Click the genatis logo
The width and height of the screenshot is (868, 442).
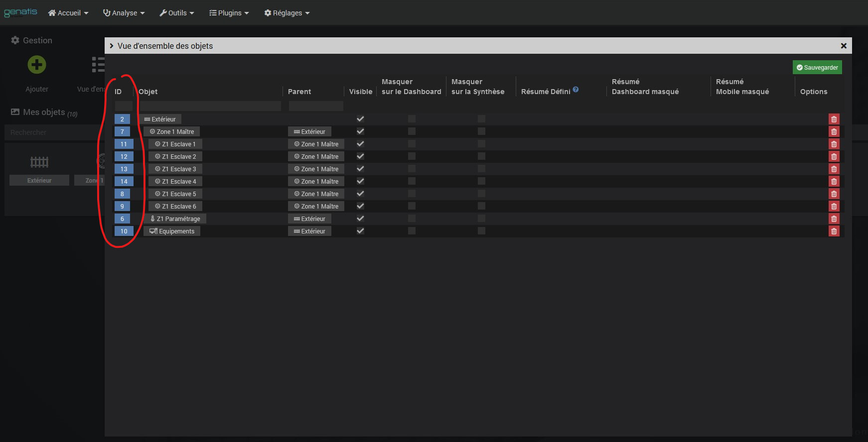(x=20, y=12)
